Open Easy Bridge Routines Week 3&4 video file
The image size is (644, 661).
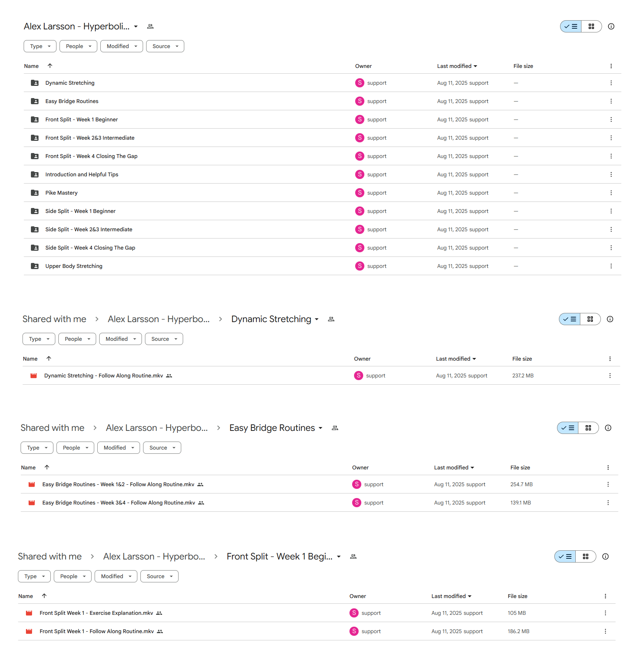[119, 503]
